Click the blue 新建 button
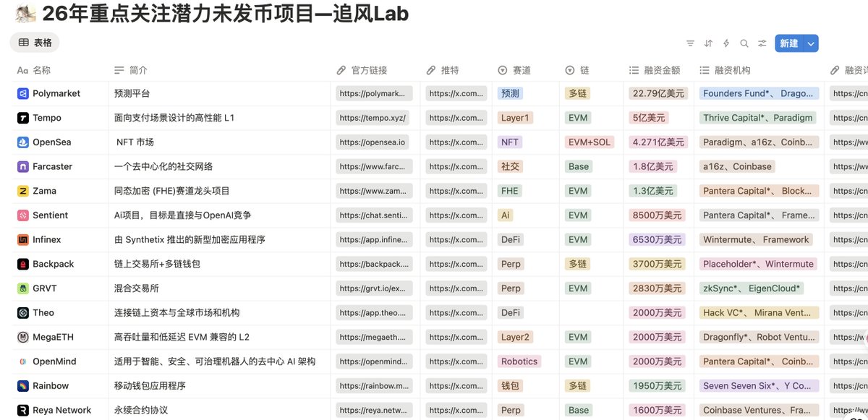 coord(788,43)
